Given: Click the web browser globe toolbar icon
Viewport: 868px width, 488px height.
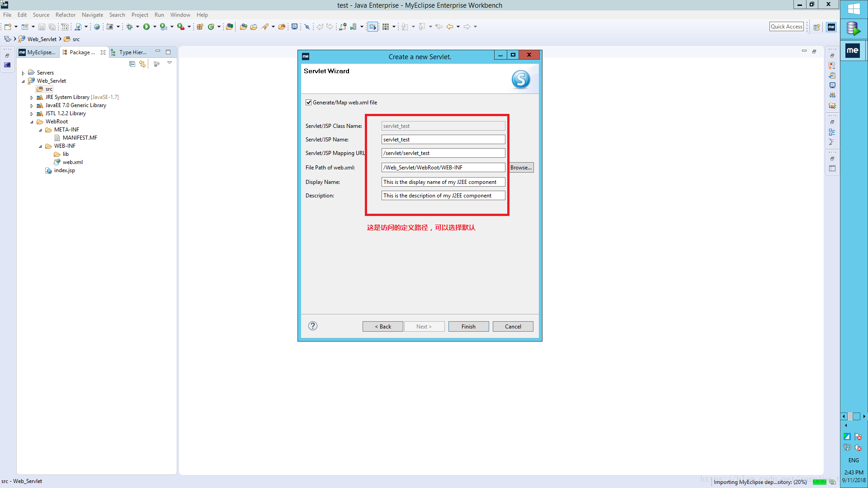Looking at the screenshot, I should click(97, 27).
